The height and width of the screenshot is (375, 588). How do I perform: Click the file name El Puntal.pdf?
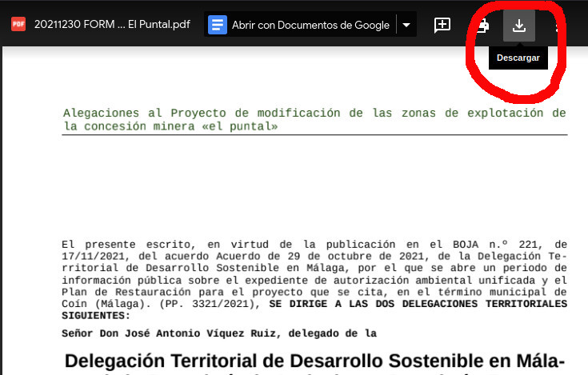(x=112, y=24)
